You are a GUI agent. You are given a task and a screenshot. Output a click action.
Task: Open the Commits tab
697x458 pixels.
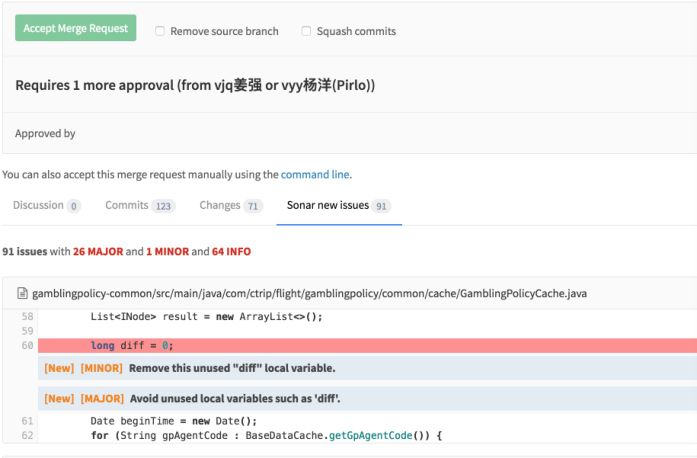(x=140, y=206)
